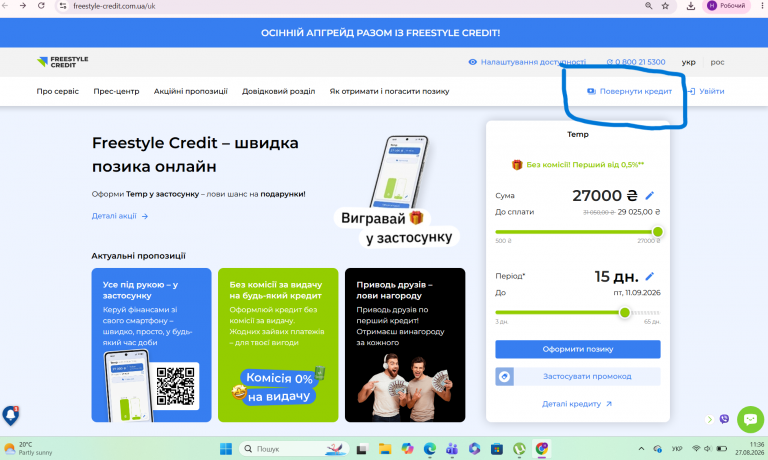This screenshot has height=460, width=768.
Task: Click site info icon in address bar
Action: (x=63, y=6)
